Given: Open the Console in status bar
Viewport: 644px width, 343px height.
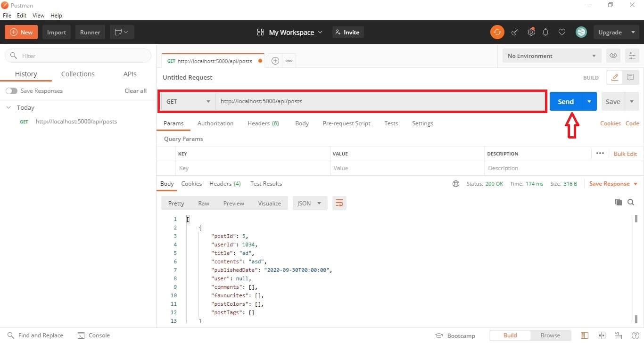Looking at the screenshot, I should [93, 335].
